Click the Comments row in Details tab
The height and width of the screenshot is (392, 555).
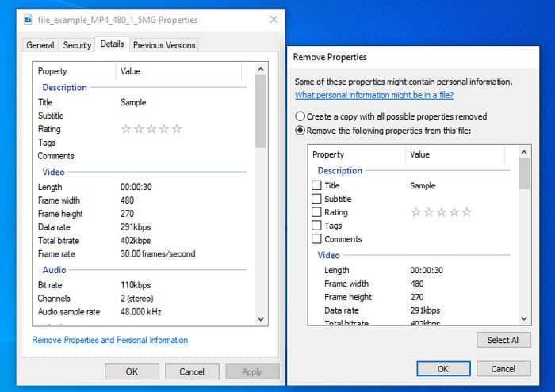coord(142,156)
